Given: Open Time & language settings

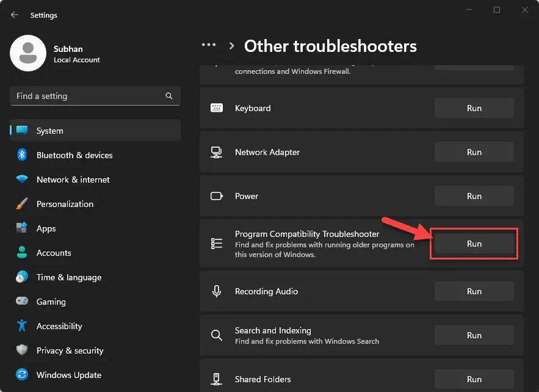Looking at the screenshot, I should click(95, 277).
